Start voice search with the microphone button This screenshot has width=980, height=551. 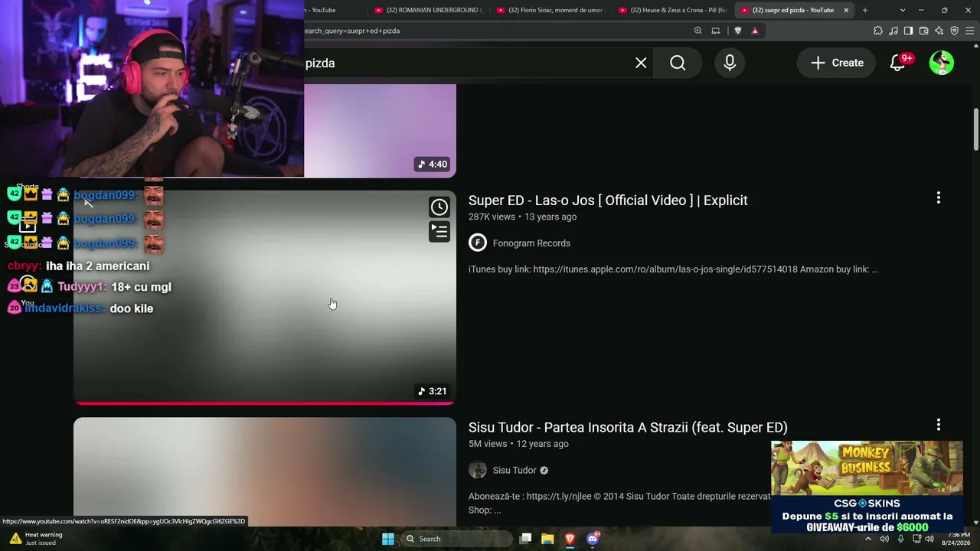(x=730, y=63)
